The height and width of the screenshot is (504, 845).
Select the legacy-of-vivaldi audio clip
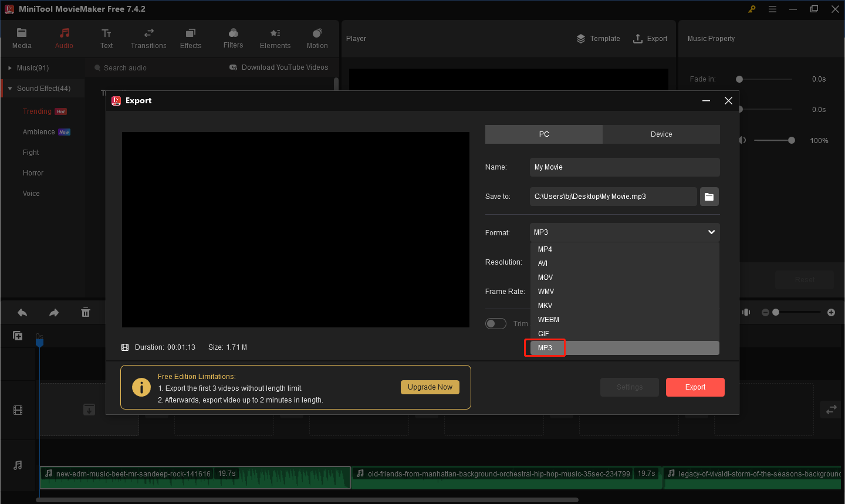pyautogui.click(x=752, y=478)
